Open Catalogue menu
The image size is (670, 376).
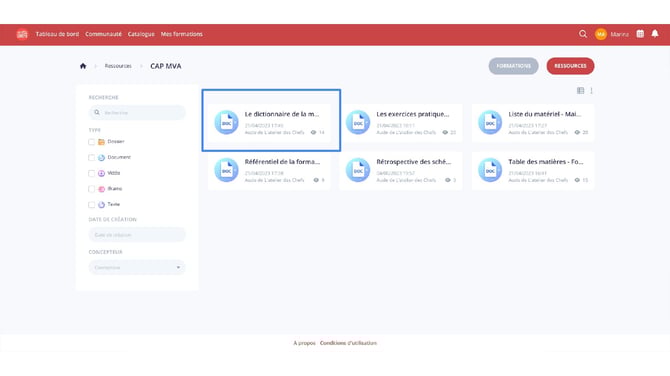[141, 34]
